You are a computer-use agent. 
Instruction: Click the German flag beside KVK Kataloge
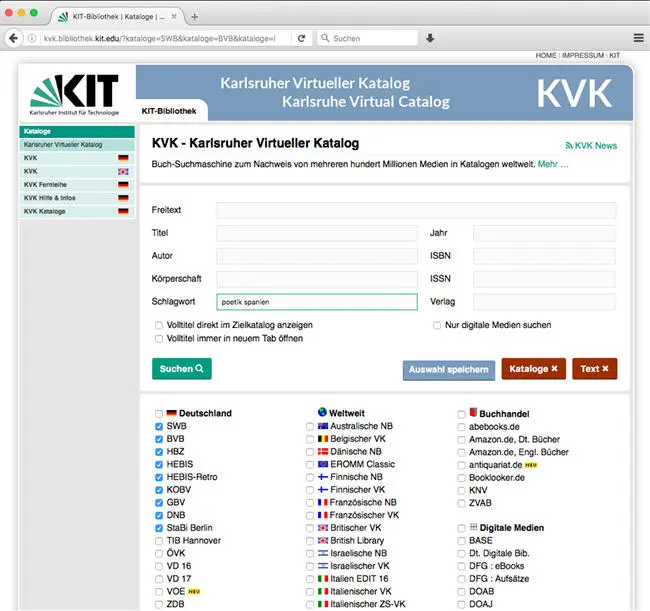coord(123,211)
